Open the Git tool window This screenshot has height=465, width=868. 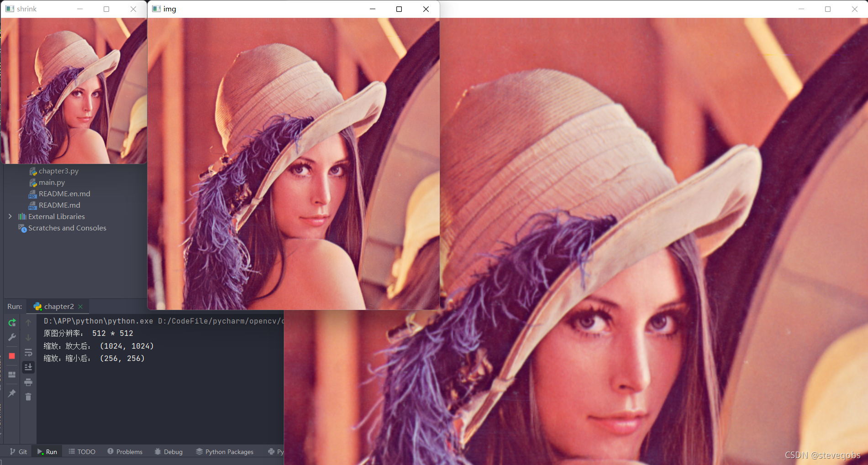click(x=19, y=452)
